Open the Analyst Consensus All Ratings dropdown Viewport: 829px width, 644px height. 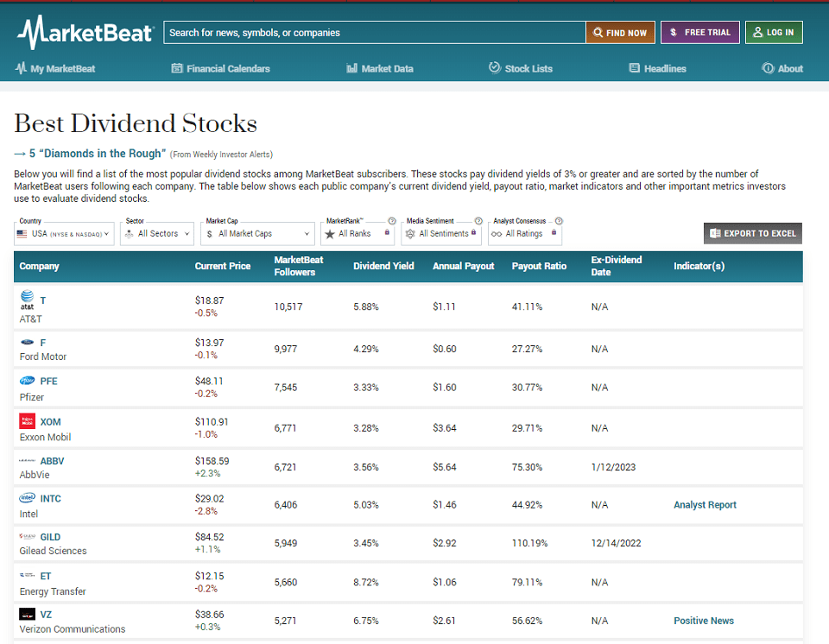point(524,234)
